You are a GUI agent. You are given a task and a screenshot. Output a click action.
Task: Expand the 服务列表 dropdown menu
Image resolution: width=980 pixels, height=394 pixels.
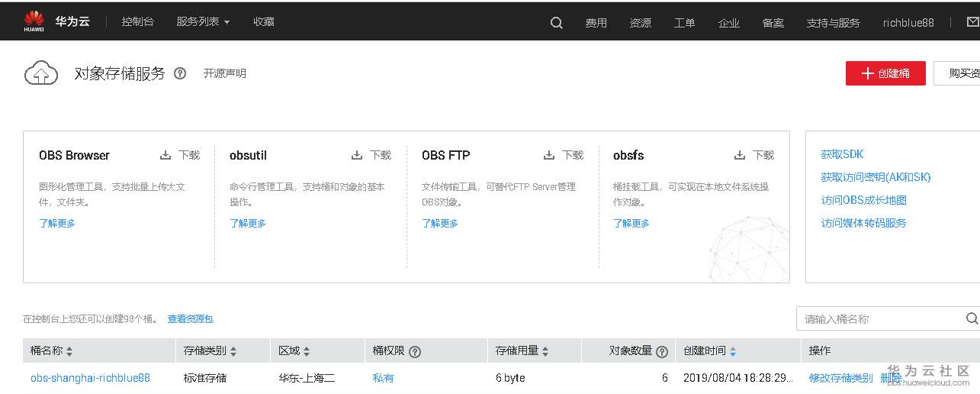[203, 22]
